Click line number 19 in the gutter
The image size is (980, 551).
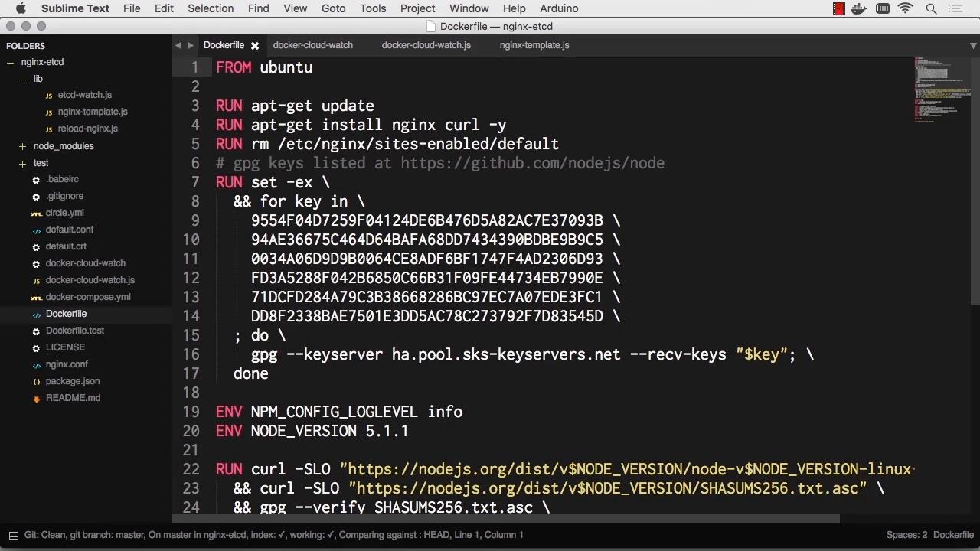pos(191,412)
